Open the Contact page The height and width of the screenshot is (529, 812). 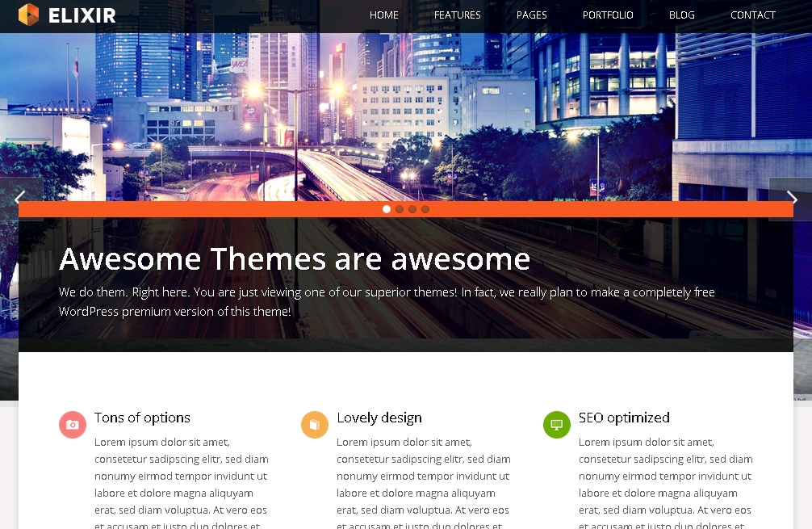click(x=753, y=15)
